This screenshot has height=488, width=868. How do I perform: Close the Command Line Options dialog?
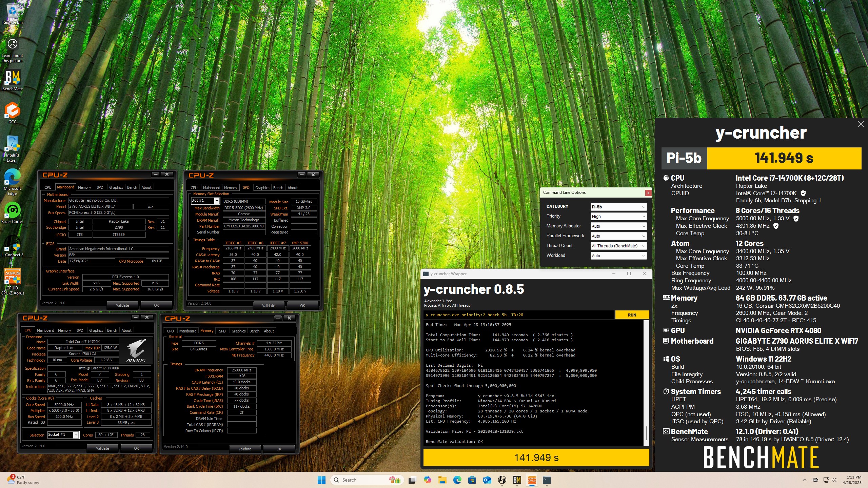(x=648, y=193)
